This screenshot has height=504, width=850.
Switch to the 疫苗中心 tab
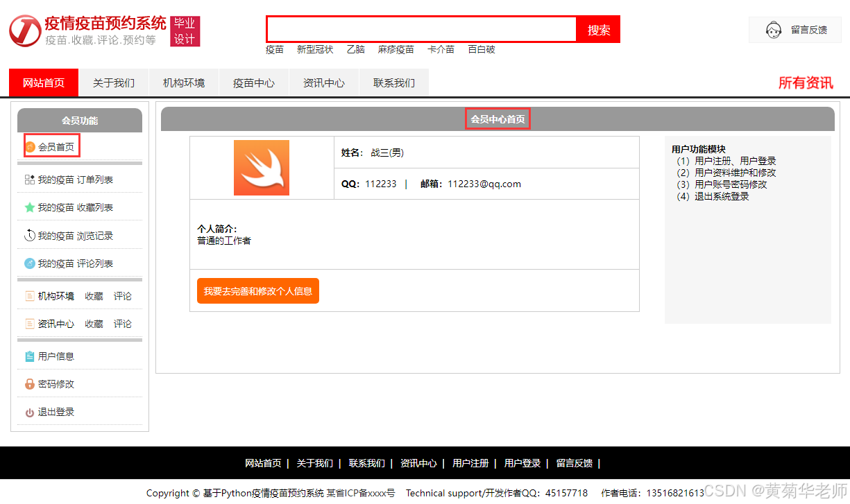click(253, 82)
